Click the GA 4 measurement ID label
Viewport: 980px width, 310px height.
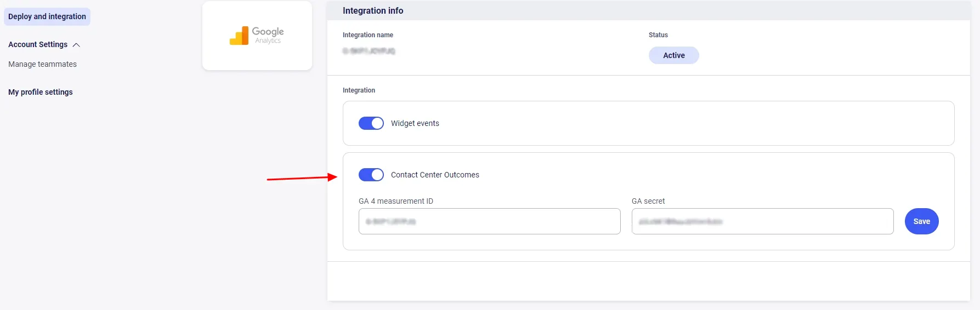[x=395, y=201]
